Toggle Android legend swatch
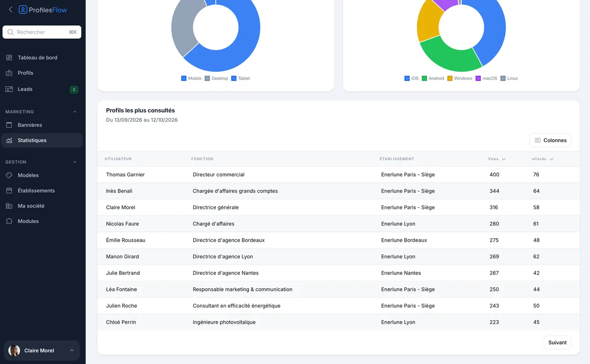The image size is (590, 364). (x=424, y=79)
